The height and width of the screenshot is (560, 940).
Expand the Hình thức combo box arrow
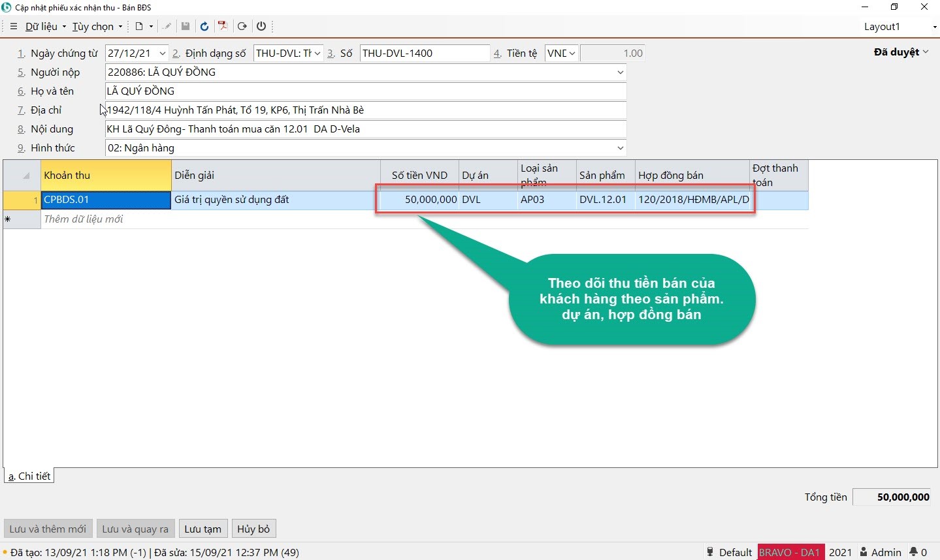(620, 148)
